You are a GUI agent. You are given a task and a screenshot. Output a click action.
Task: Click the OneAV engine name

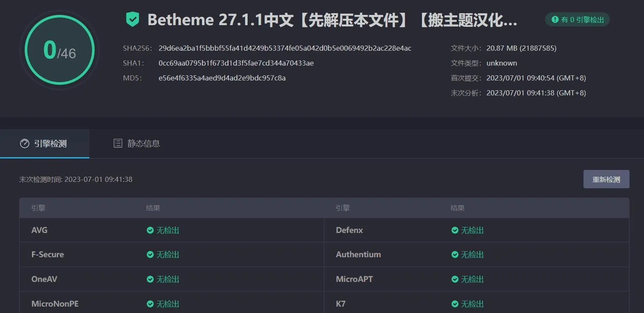(x=44, y=279)
